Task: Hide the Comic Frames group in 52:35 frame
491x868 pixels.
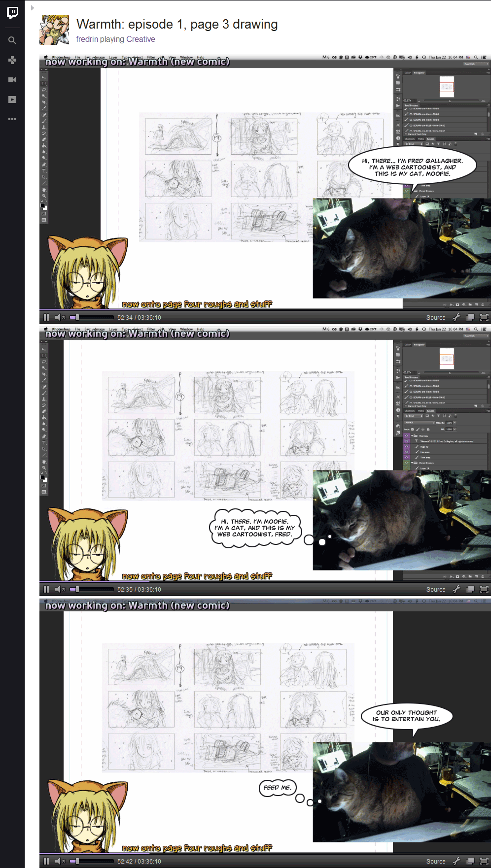Action: coord(407,463)
